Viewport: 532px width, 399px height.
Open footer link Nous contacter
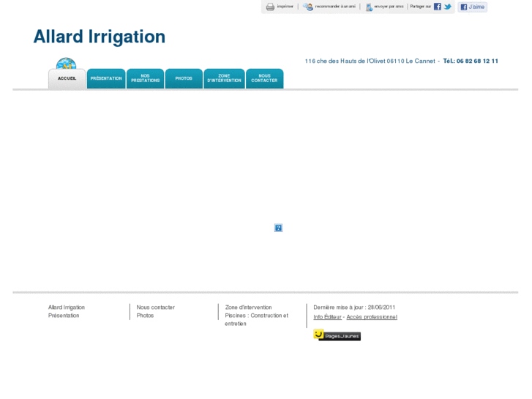pyautogui.click(x=156, y=307)
